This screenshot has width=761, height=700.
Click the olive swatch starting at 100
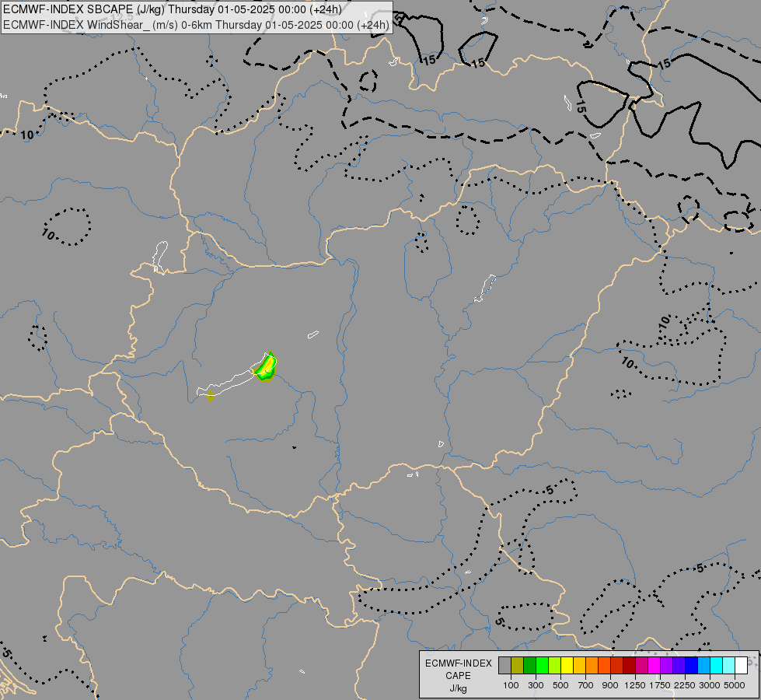(518, 666)
